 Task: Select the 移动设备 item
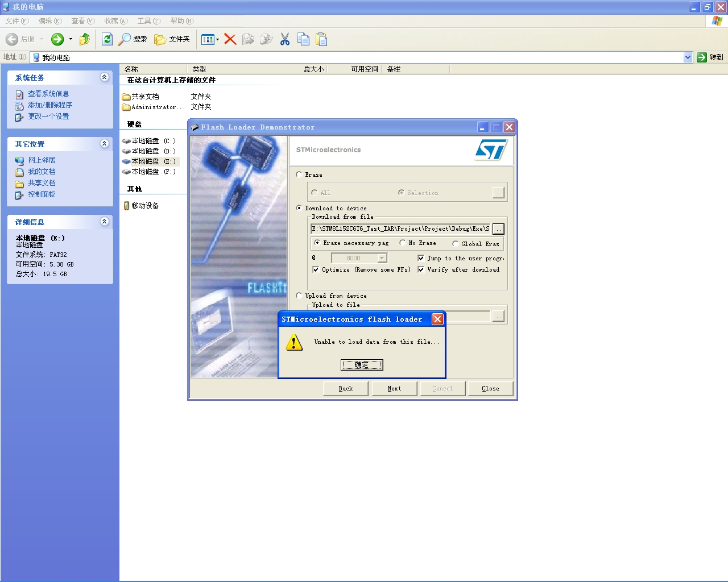pyautogui.click(x=141, y=206)
